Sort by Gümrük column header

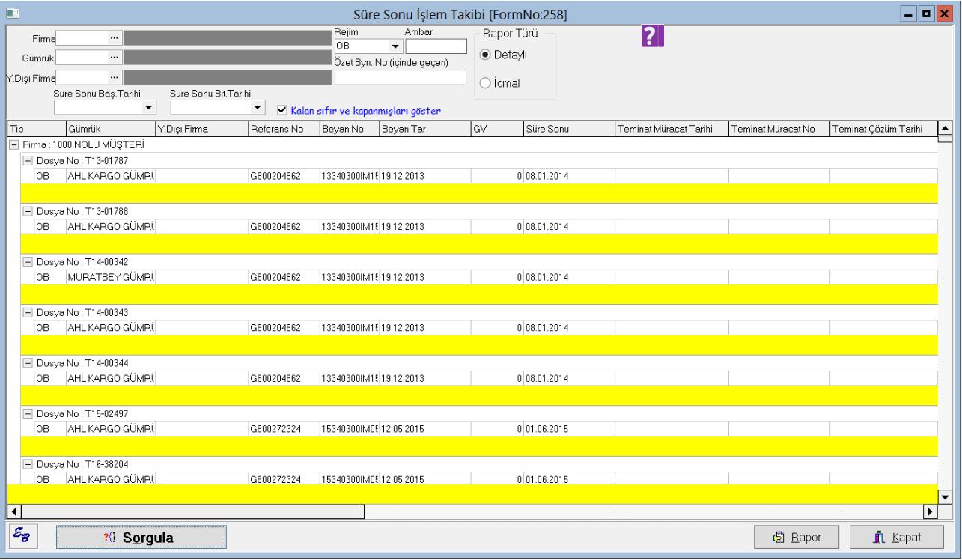110,130
